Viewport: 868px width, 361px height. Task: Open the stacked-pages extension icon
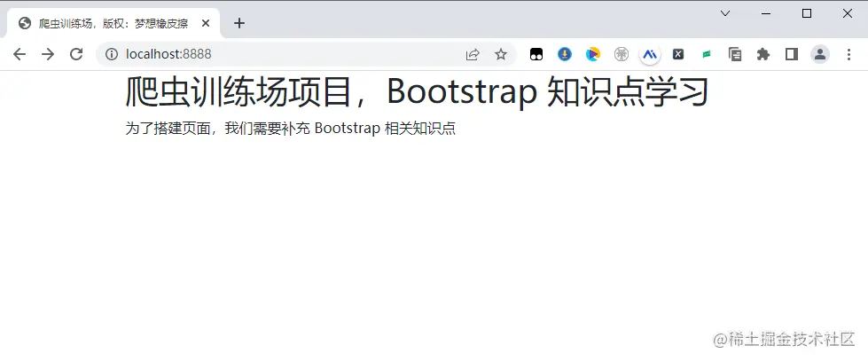coord(735,54)
